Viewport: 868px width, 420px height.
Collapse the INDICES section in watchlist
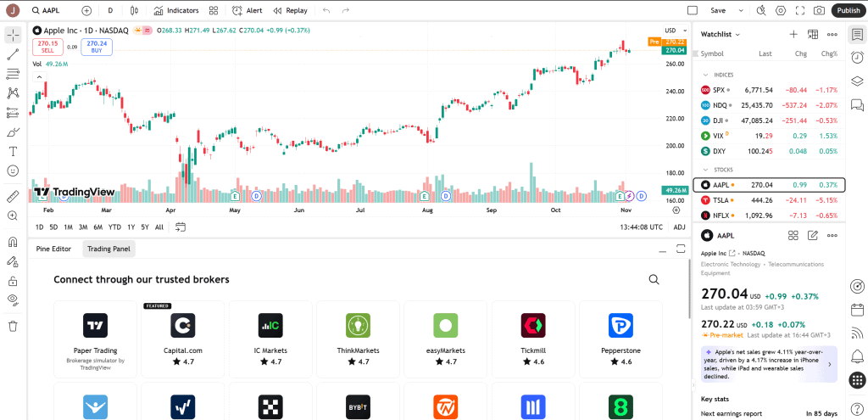[705, 75]
